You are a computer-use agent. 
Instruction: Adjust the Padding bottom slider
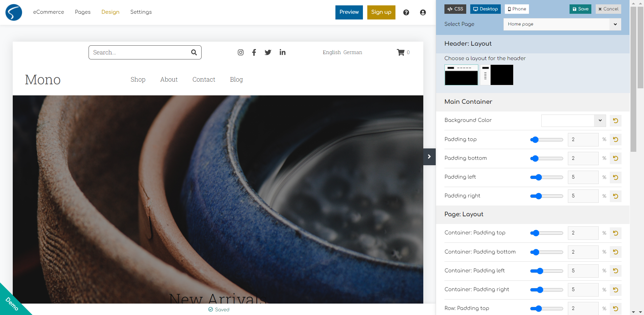tap(547, 159)
